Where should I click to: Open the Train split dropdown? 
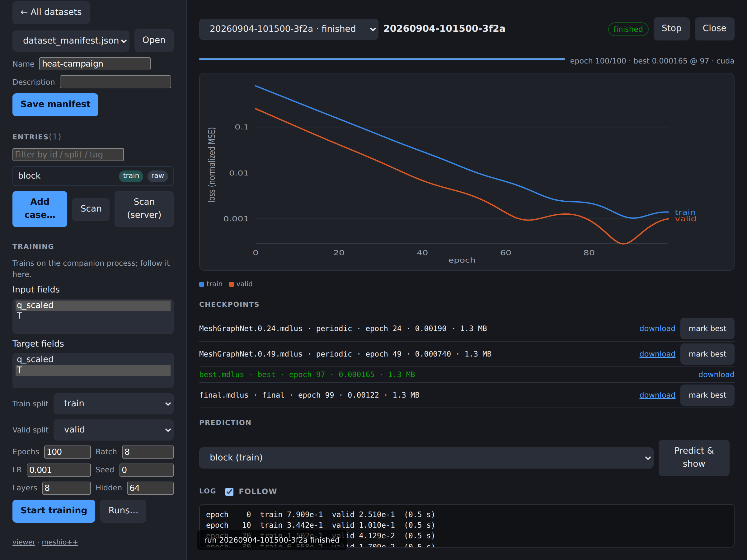pyautogui.click(x=114, y=404)
